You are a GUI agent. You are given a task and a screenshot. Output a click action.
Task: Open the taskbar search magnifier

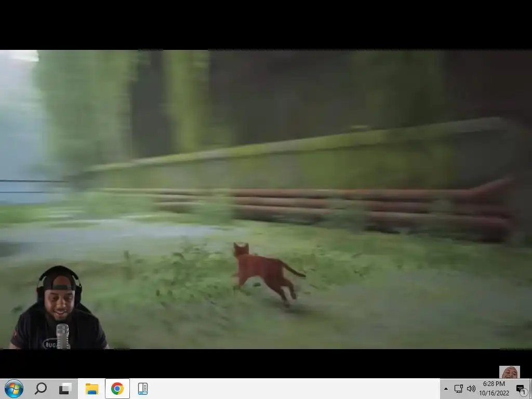coord(41,389)
